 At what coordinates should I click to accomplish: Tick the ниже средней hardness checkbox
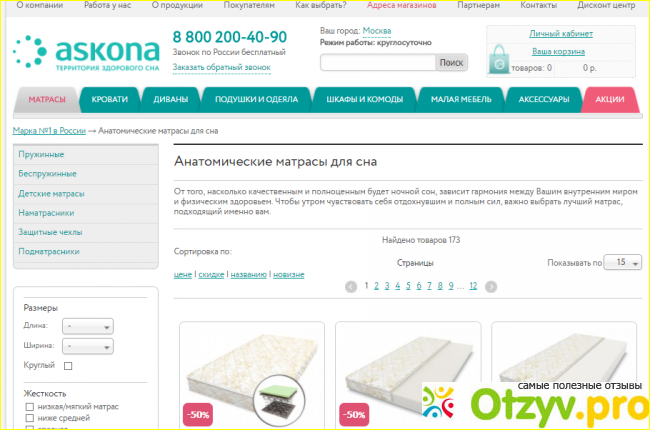tap(29, 418)
